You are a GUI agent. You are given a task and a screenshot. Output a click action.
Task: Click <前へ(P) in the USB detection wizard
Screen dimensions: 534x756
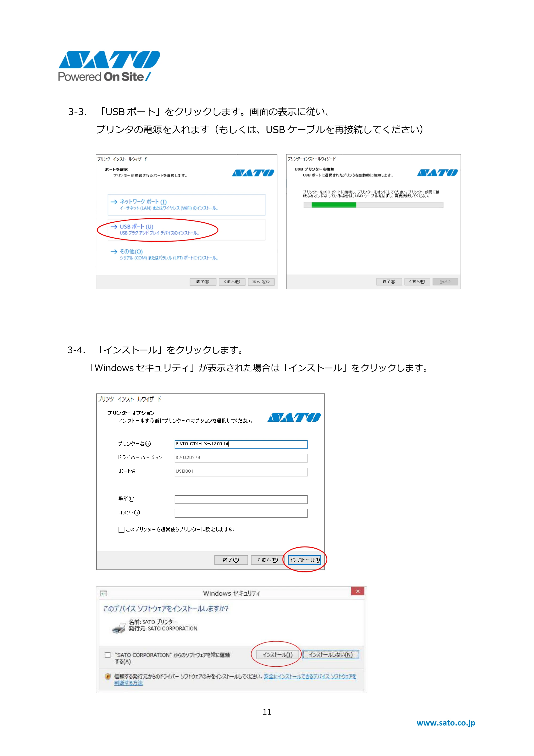coord(417,281)
